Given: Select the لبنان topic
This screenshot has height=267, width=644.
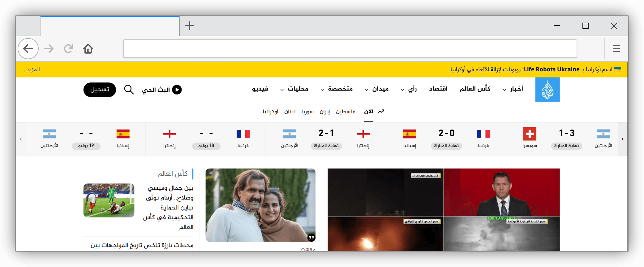Looking at the screenshot, I should pos(290,112).
